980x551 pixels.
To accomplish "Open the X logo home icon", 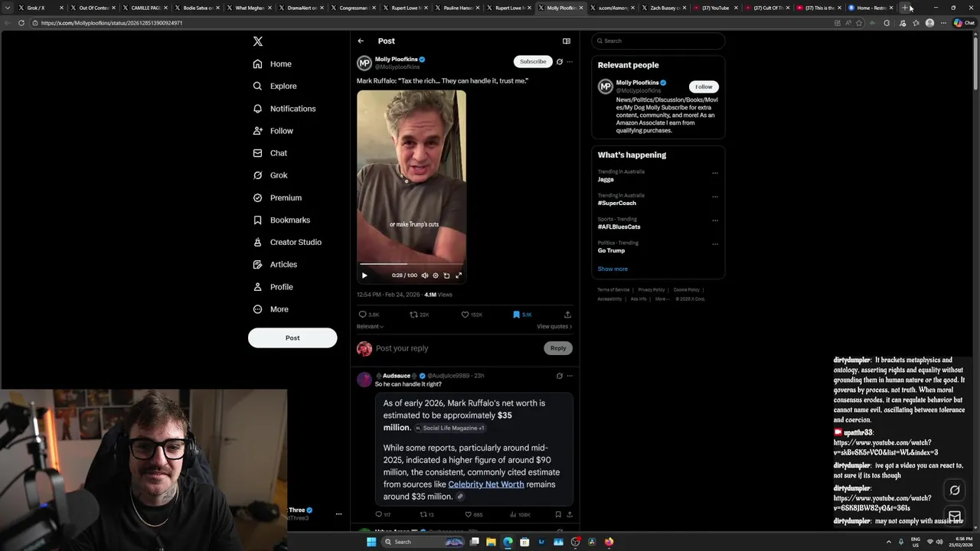I will click(x=258, y=41).
